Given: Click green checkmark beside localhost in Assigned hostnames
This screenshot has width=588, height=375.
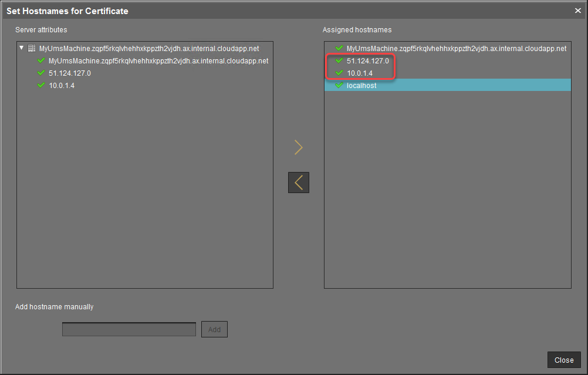Looking at the screenshot, I should coord(339,85).
